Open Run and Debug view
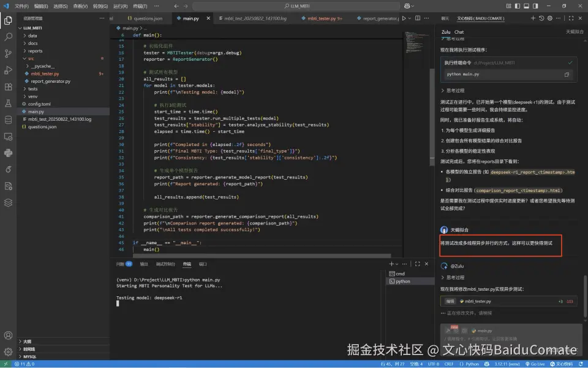This screenshot has width=588, height=368. pos(8,70)
